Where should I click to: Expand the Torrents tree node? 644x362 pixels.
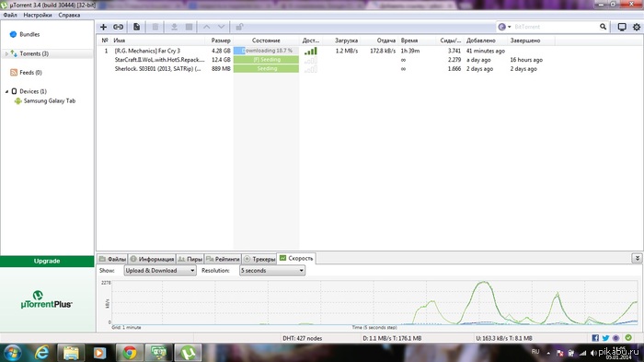[x=6, y=54]
